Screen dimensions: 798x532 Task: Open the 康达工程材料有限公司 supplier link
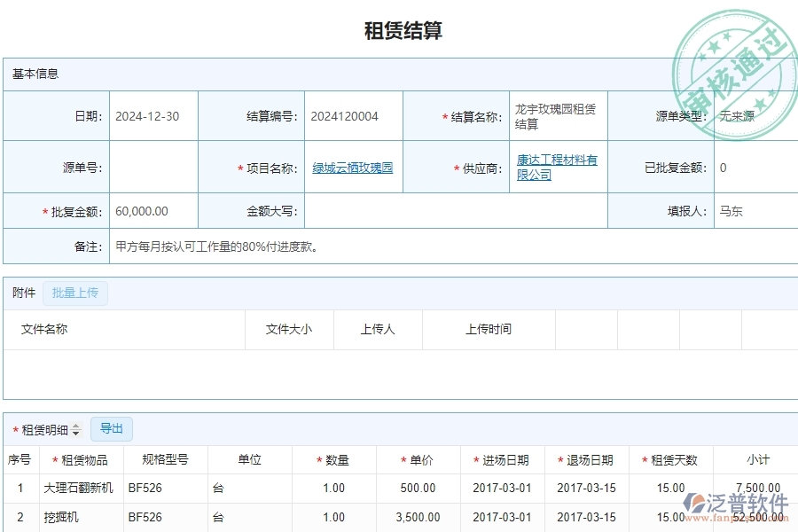click(557, 168)
